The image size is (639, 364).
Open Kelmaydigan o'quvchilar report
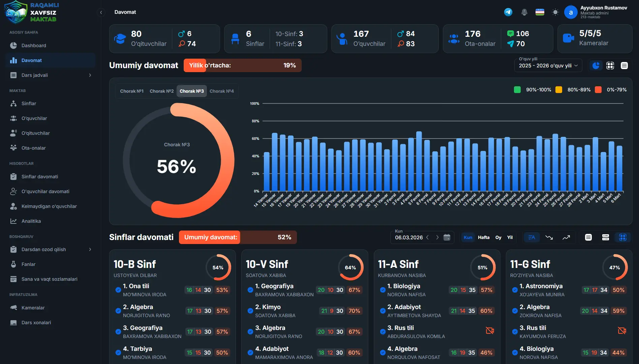pos(49,206)
